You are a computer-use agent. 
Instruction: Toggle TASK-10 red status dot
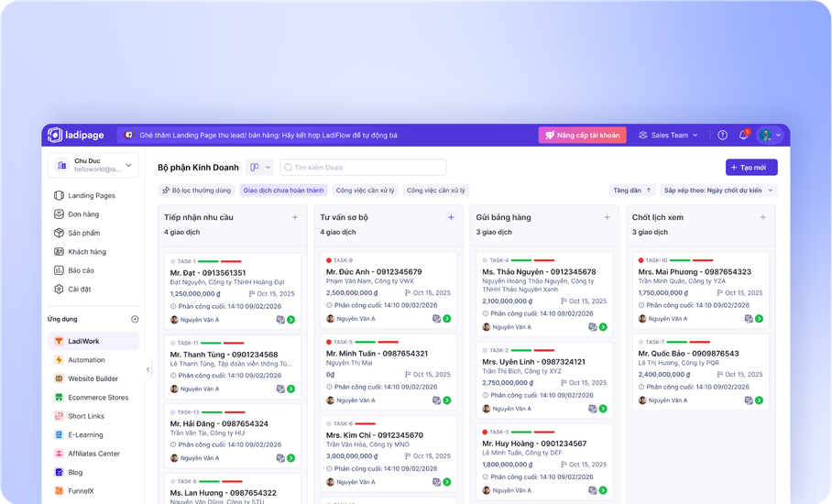[x=640, y=260]
